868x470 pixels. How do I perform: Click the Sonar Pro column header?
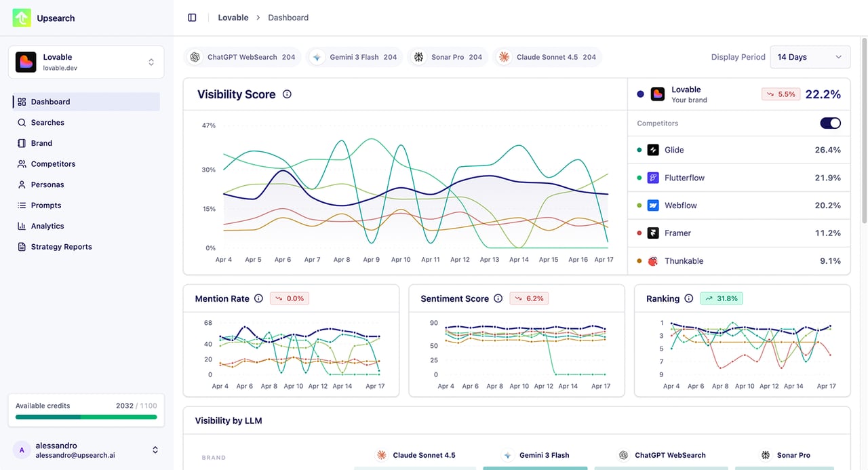(785, 455)
